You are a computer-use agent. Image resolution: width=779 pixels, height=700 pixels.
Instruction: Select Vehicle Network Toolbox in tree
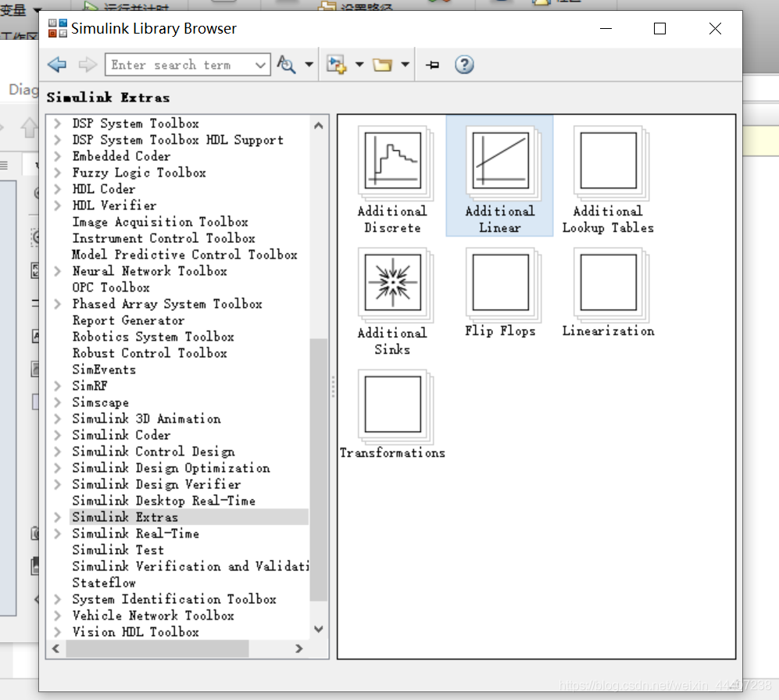tap(153, 615)
